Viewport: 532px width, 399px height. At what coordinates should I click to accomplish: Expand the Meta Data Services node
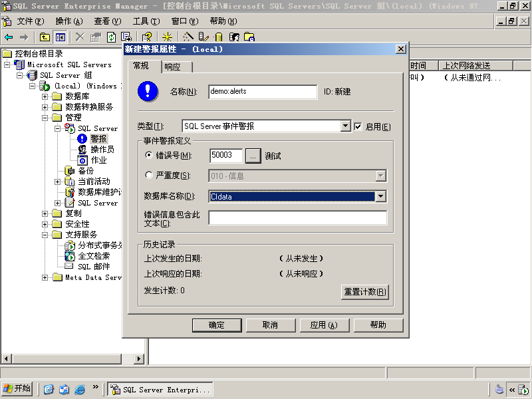click(45, 277)
